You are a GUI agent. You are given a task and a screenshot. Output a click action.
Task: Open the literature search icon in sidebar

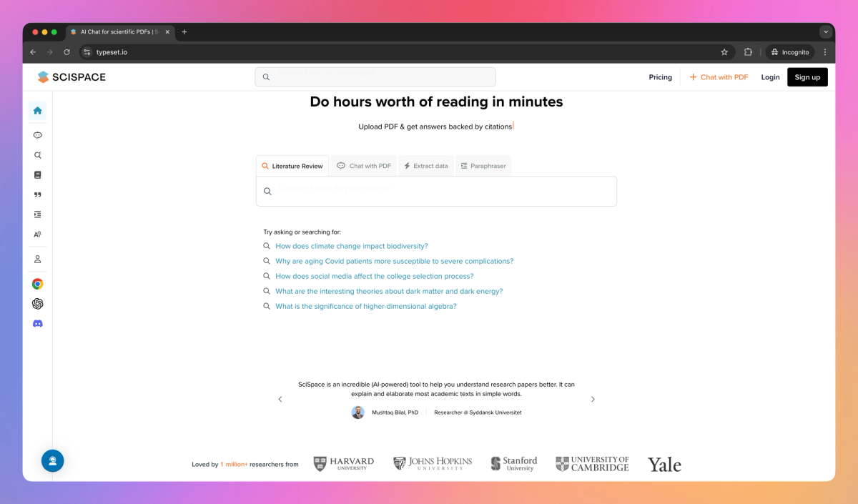click(38, 155)
